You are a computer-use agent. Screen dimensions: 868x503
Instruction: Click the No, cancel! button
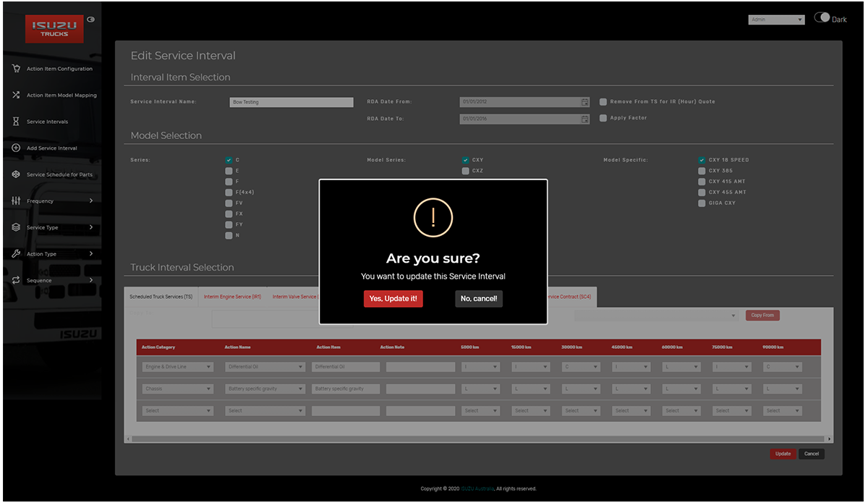tap(478, 299)
